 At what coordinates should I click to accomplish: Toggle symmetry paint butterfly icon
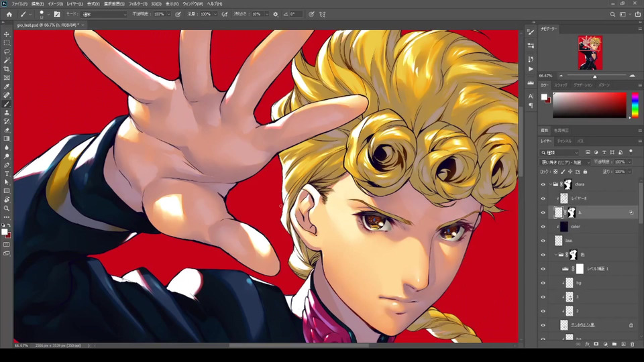[x=323, y=14]
